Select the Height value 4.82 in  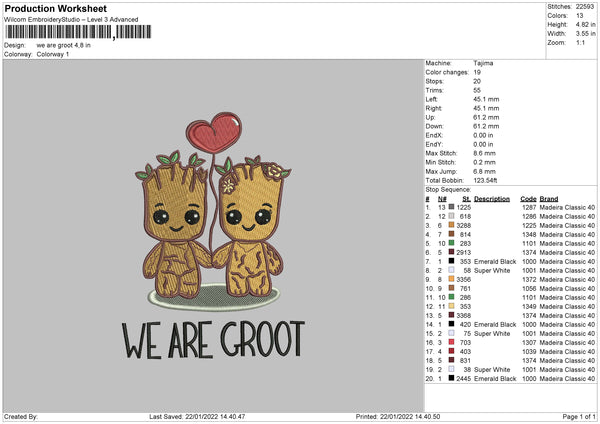585,24
